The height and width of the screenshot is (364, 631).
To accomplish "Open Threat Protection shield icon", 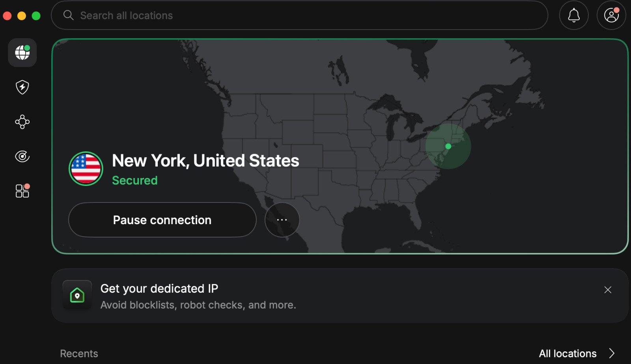I will coord(22,87).
